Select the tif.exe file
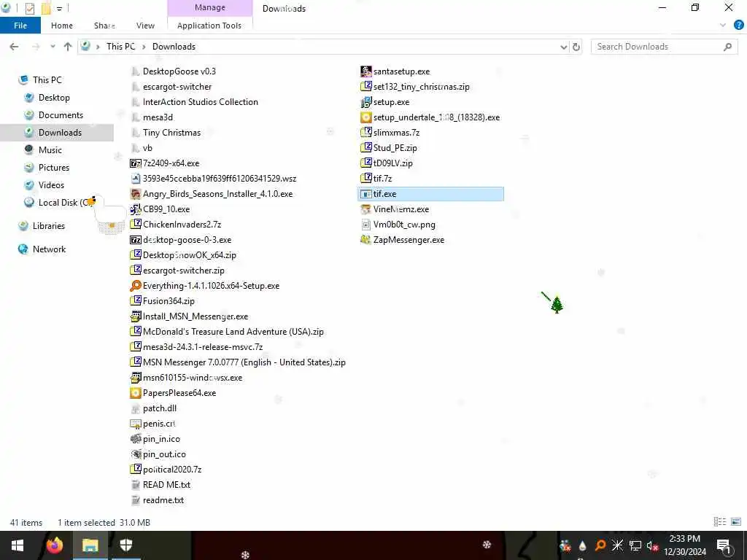The image size is (747, 560). (430, 194)
